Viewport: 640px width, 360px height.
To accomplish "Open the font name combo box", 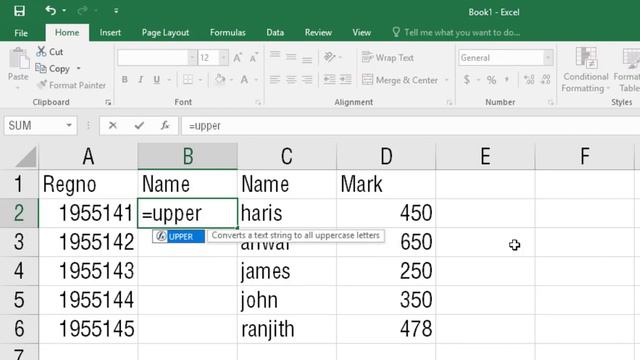I will (157, 58).
